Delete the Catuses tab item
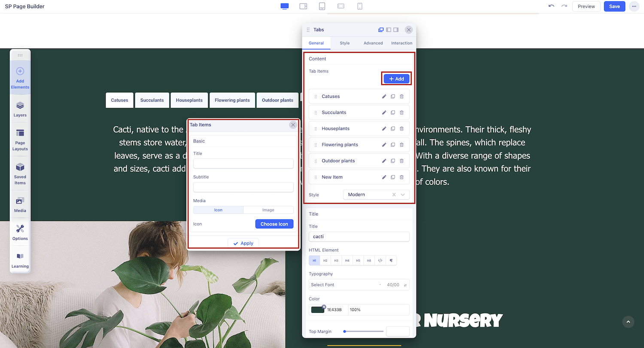The image size is (644, 348). [402, 97]
